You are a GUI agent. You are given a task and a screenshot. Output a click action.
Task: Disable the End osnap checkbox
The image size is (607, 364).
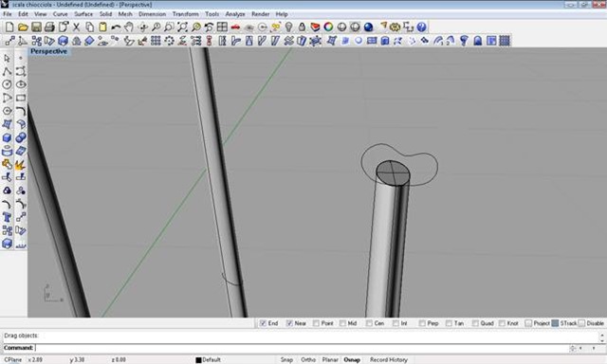point(264,323)
